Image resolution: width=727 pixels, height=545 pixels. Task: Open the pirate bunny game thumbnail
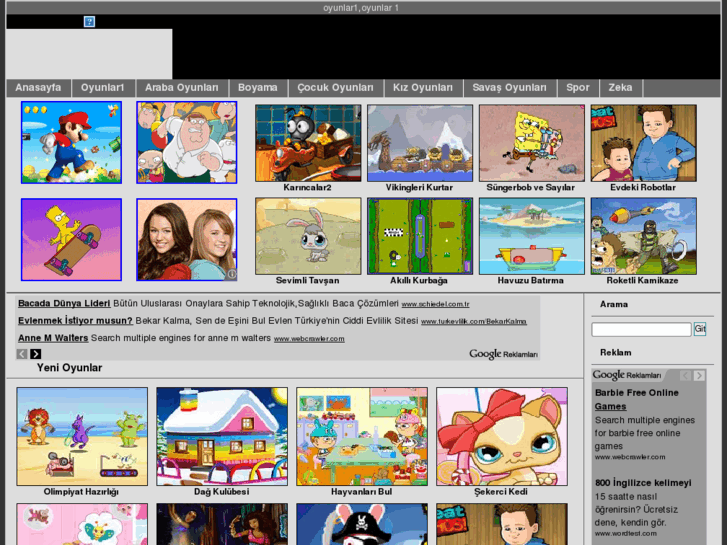pos(362,524)
